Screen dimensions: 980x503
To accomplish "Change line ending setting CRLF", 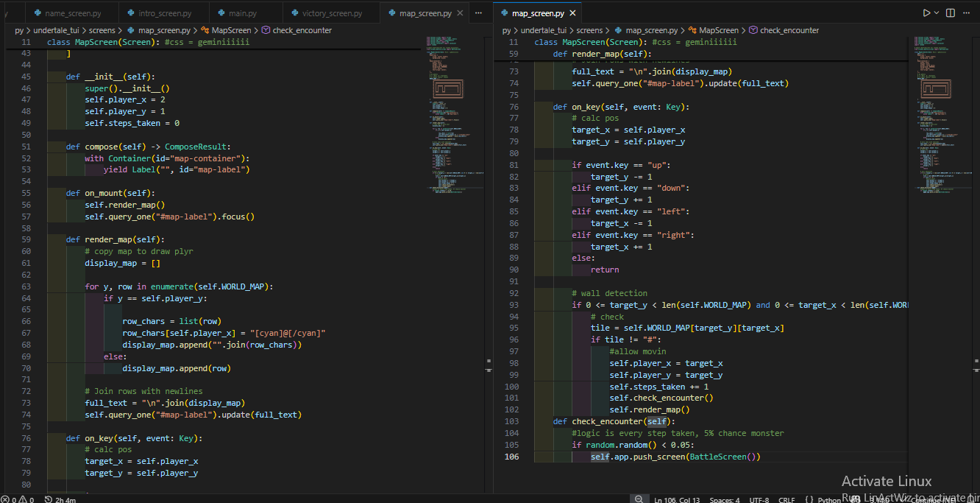I will click(787, 499).
